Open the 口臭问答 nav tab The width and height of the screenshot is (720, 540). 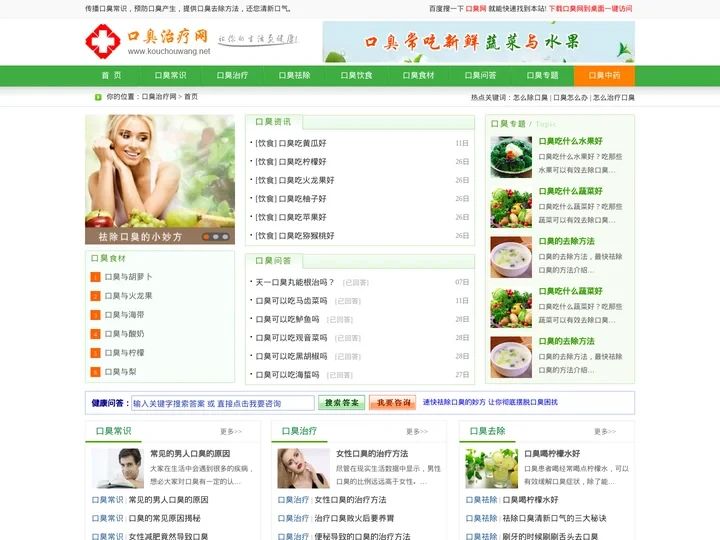(x=480, y=76)
